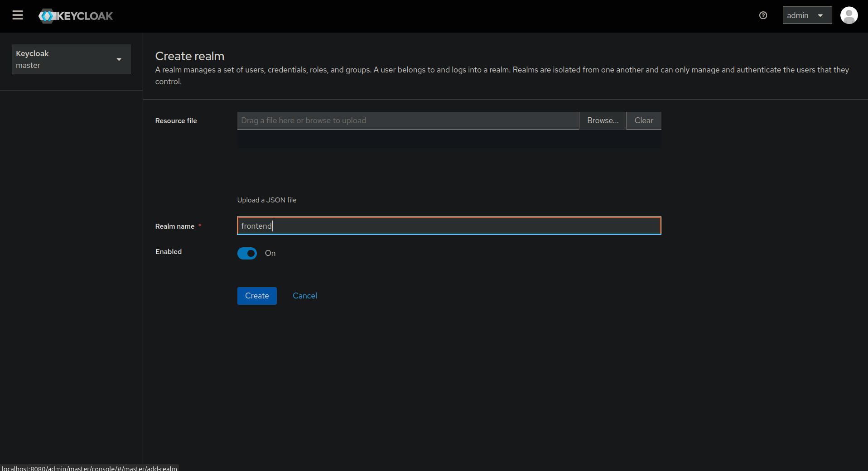The image size is (868, 471).
Task: Toggle the hamburger navigation menu
Action: tap(18, 15)
